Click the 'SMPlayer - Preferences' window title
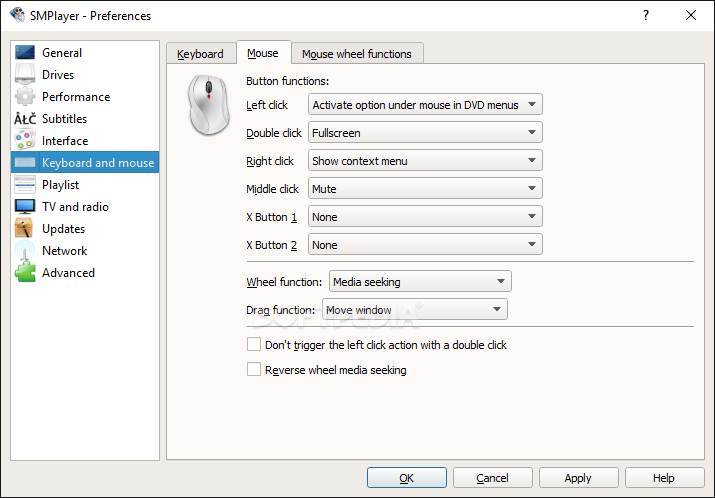 tap(90, 16)
